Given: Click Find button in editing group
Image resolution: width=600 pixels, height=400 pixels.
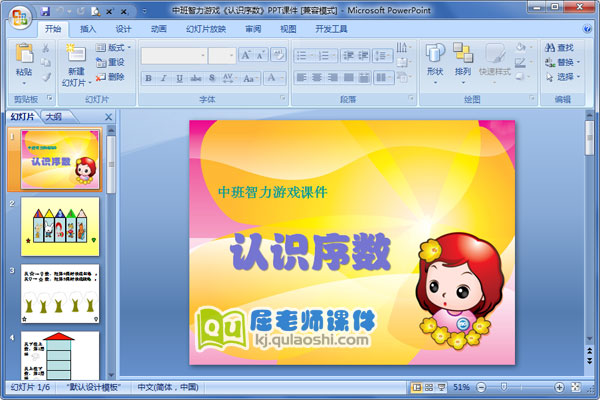Looking at the screenshot, I should coord(559,48).
